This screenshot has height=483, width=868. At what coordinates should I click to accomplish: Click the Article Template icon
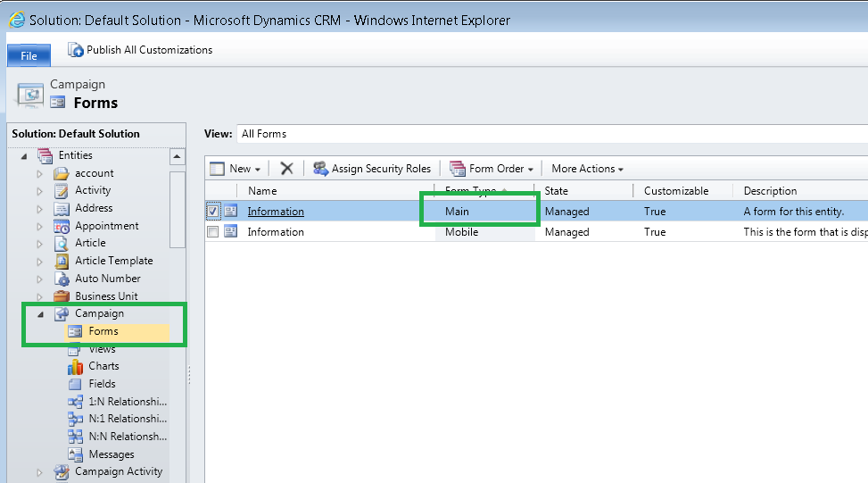point(62,261)
